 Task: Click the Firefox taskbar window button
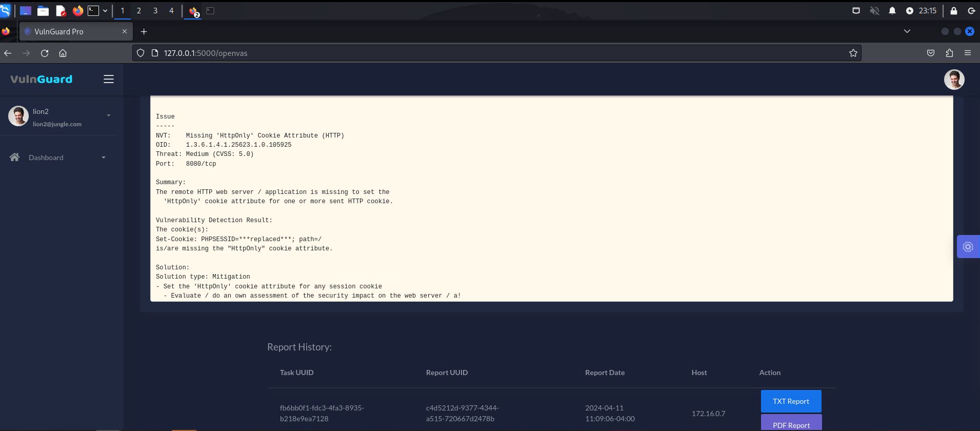[193, 11]
